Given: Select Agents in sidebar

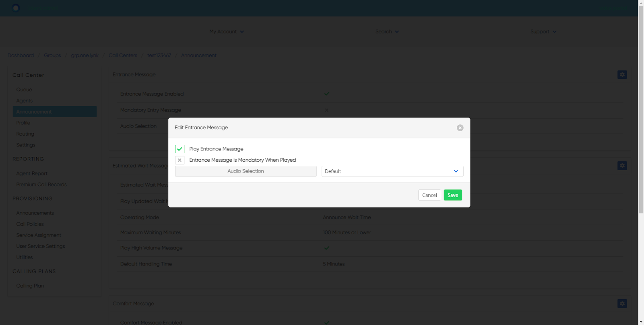Looking at the screenshot, I should click(25, 101).
